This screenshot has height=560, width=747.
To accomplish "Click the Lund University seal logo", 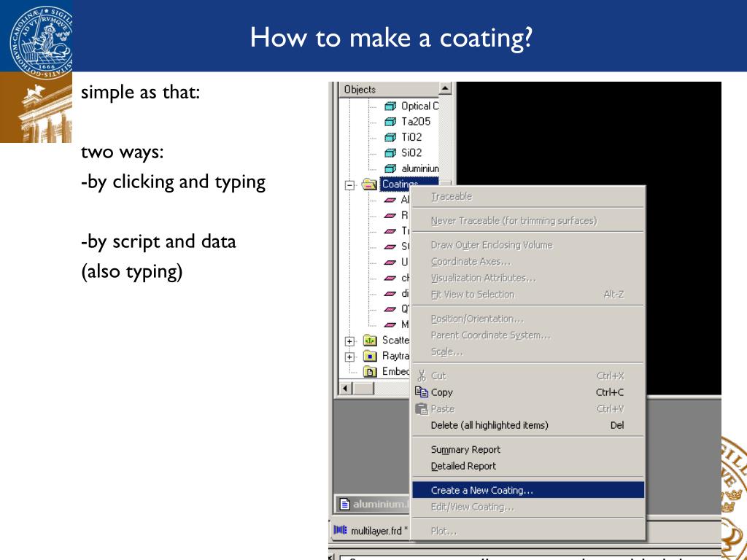I will pos(42,42).
